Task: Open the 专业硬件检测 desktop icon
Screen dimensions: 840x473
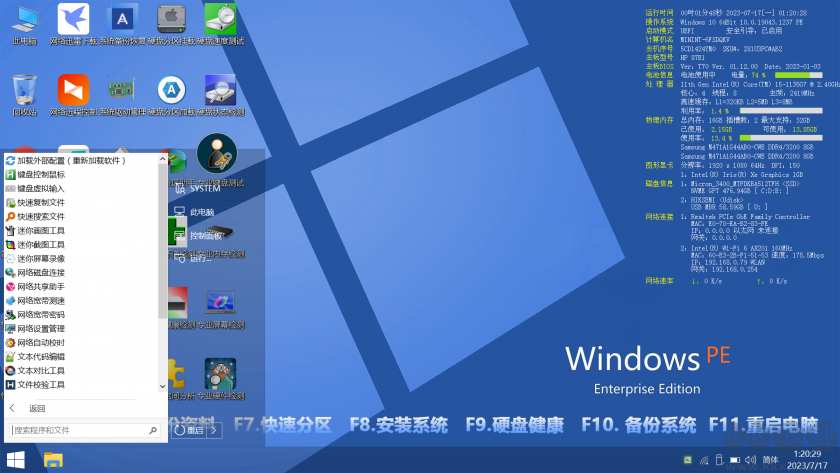Action: coord(221,379)
